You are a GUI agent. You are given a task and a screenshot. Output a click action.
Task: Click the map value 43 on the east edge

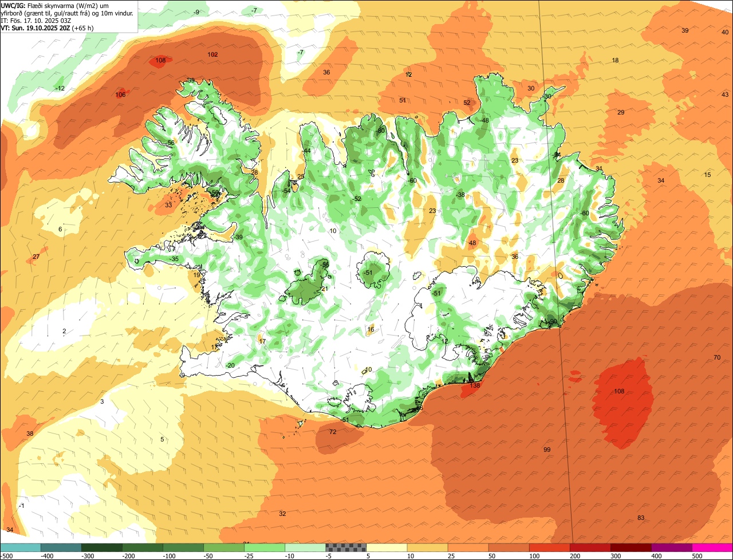coord(725,94)
